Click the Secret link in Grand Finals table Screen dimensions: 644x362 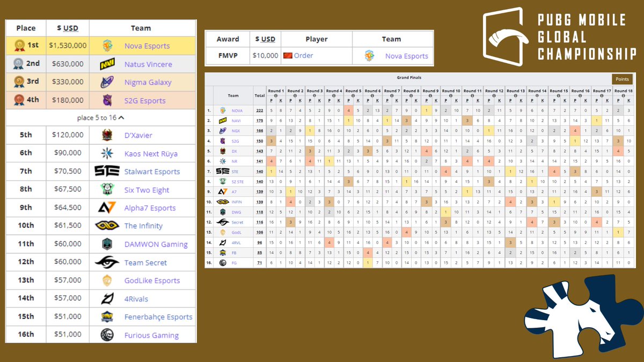237,222
